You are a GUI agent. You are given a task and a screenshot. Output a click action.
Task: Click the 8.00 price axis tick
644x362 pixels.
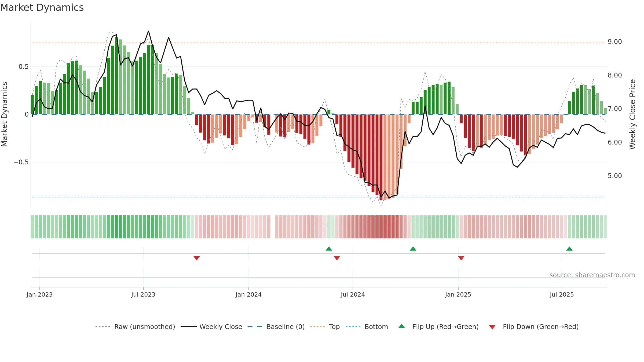(615, 75)
